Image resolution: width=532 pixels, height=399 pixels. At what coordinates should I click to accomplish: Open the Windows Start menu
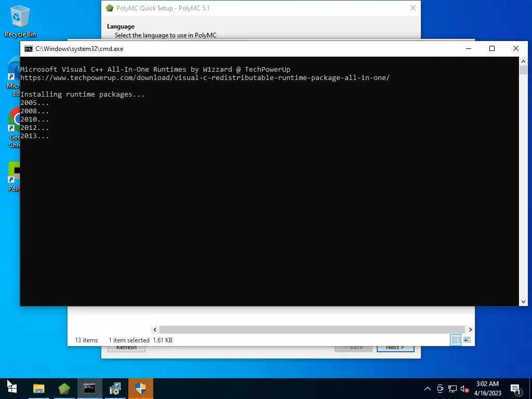tap(12, 389)
